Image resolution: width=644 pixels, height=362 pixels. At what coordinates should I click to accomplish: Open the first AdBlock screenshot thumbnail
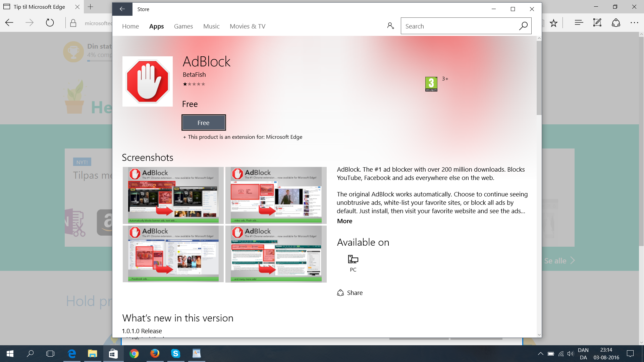173,195
